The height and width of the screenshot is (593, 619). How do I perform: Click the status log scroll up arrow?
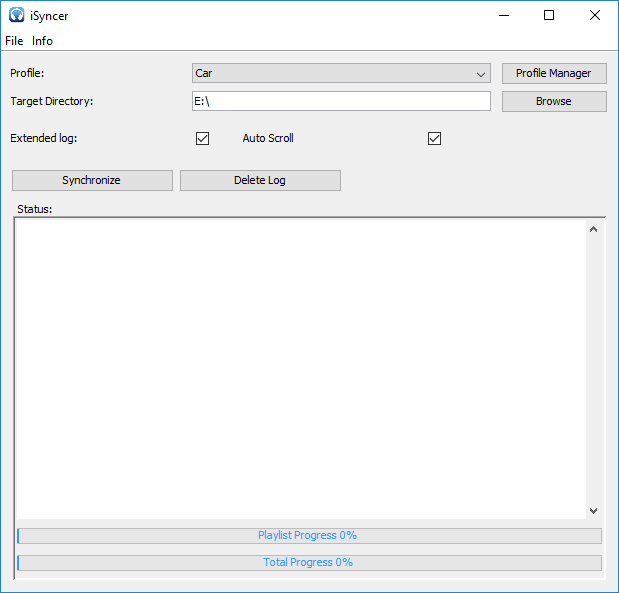click(x=593, y=229)
